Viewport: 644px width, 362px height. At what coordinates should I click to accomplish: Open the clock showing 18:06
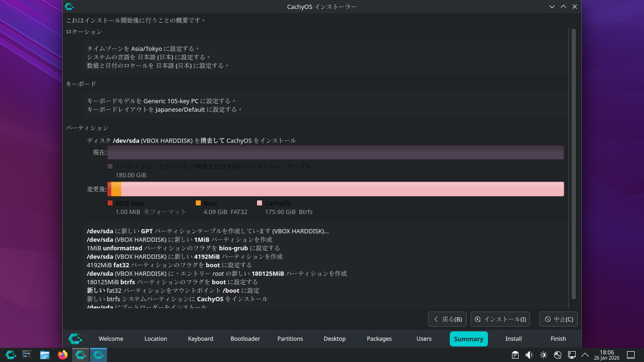click(x=607, y=355)
